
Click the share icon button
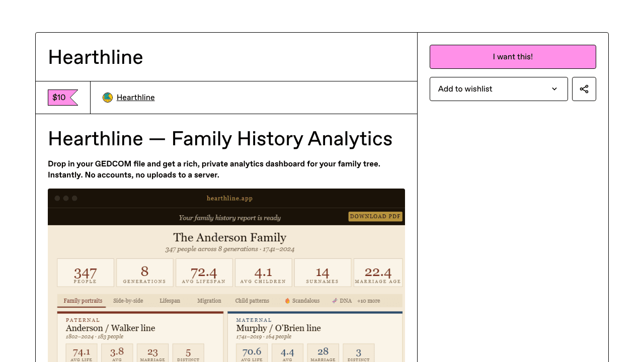point(584,89)
